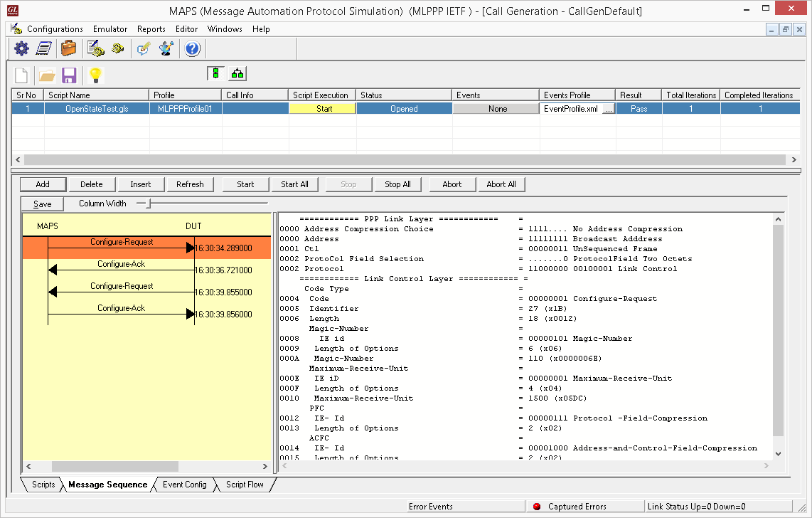Click the script table horizontal scrollbar
812x518 pixels.
(x=405, y=159)
